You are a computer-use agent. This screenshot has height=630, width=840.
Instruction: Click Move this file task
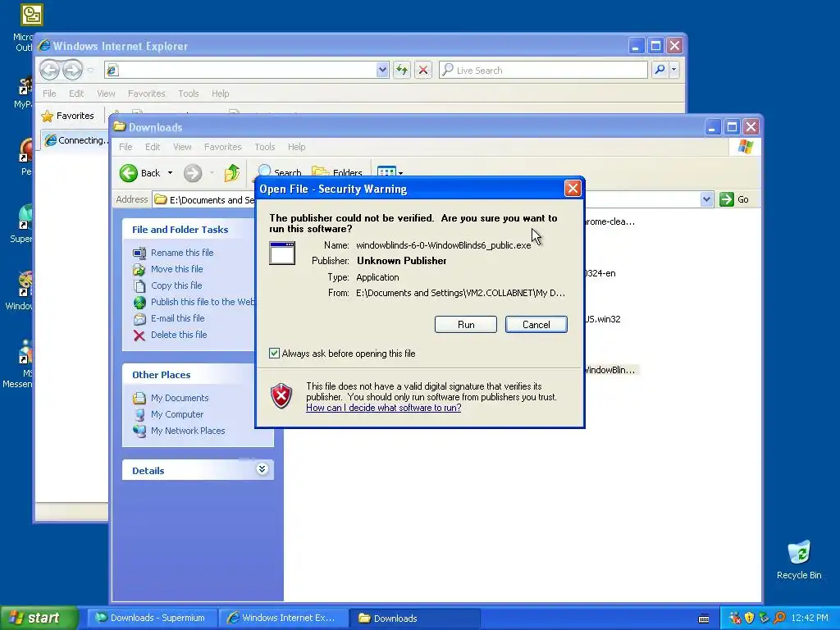(177, 269)
